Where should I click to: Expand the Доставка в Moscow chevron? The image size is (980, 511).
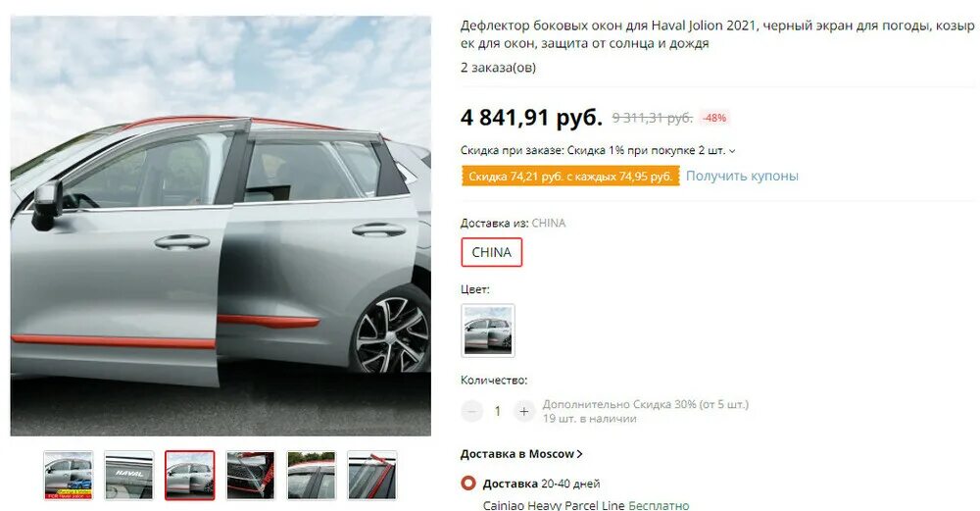(580, 454)
